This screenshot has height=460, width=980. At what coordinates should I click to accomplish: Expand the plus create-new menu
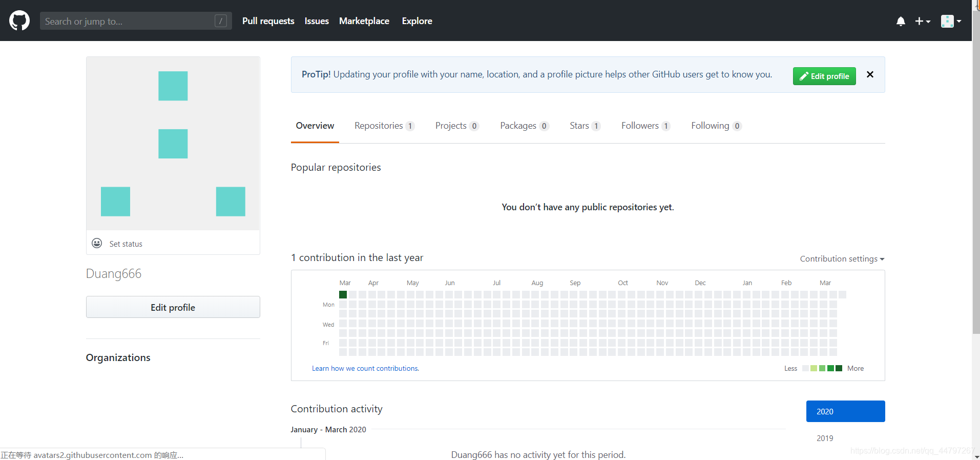tap(923, 21)
